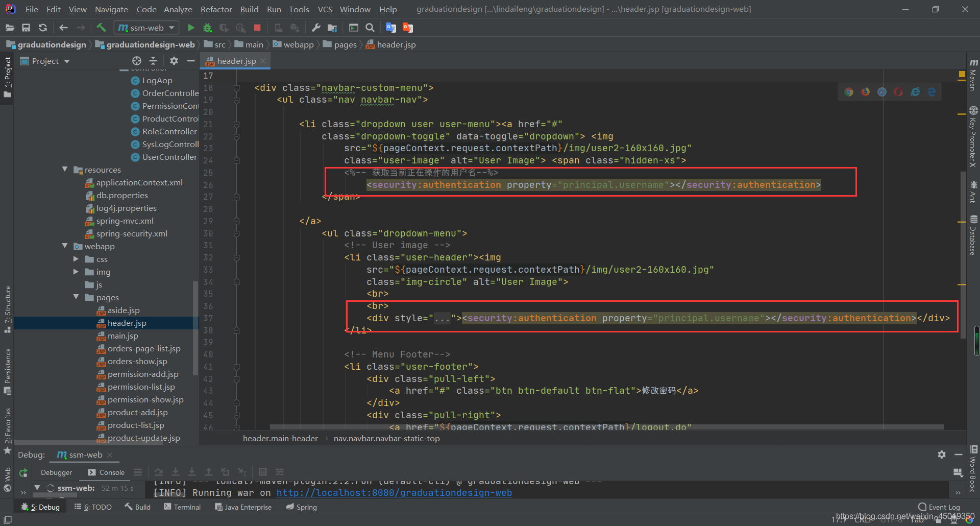
Task: Build project with the green hammer icon
Action: (x=101, y=28)
